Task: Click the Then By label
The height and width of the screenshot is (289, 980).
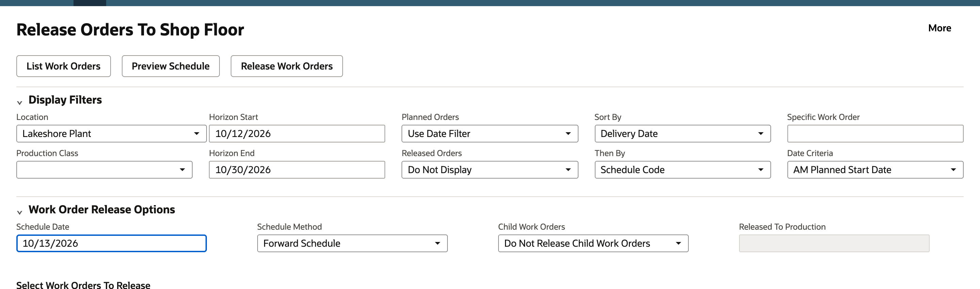Action: coord(609,153)
